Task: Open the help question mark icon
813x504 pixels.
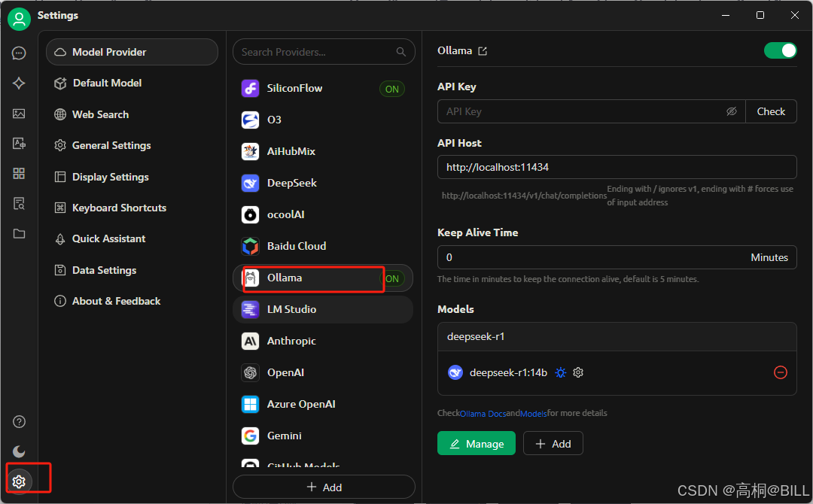Action: (x=19, y=422)
